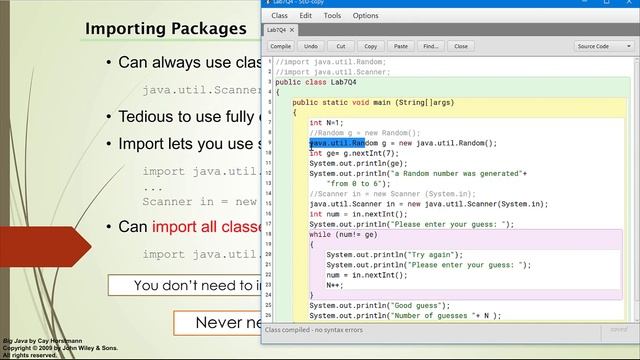This screenshot has width=640, height=360.
Task: Click the 'java.util.Scanner in = new' line
Action: pos(429,204)
